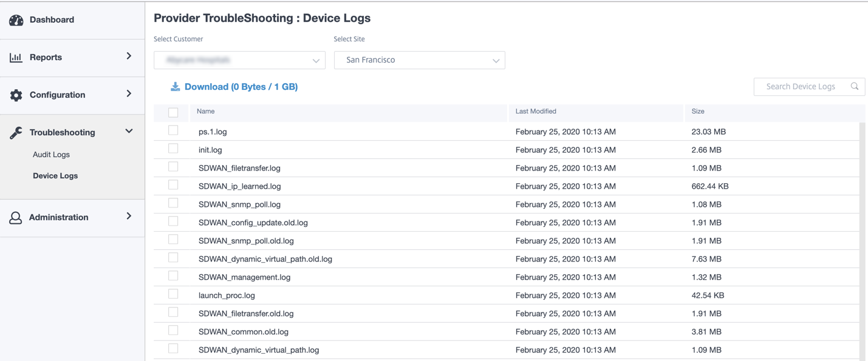Viewport: 868px width, 361px height.
Task: Go to Device Logs in sidebar
Action: click(x=55, y=176)
